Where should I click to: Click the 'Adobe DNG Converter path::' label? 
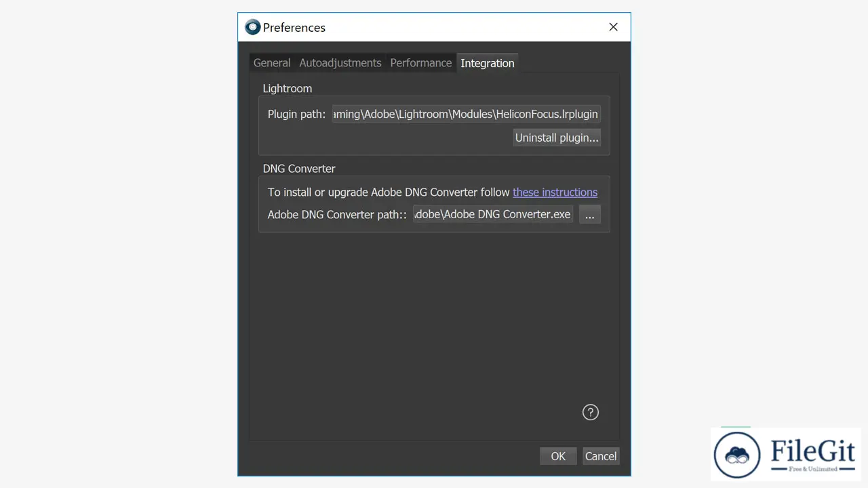coord(337,215)
